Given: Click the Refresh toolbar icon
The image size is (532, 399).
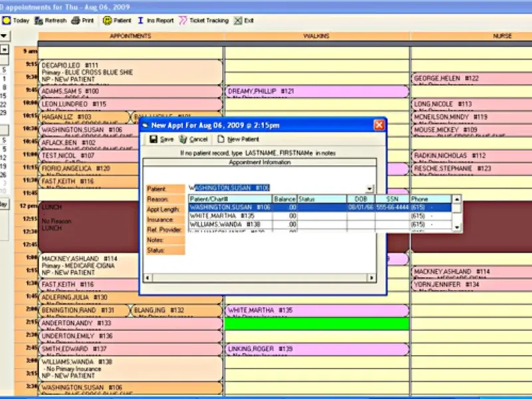Looking at the screenshot, I should point(39,21).
